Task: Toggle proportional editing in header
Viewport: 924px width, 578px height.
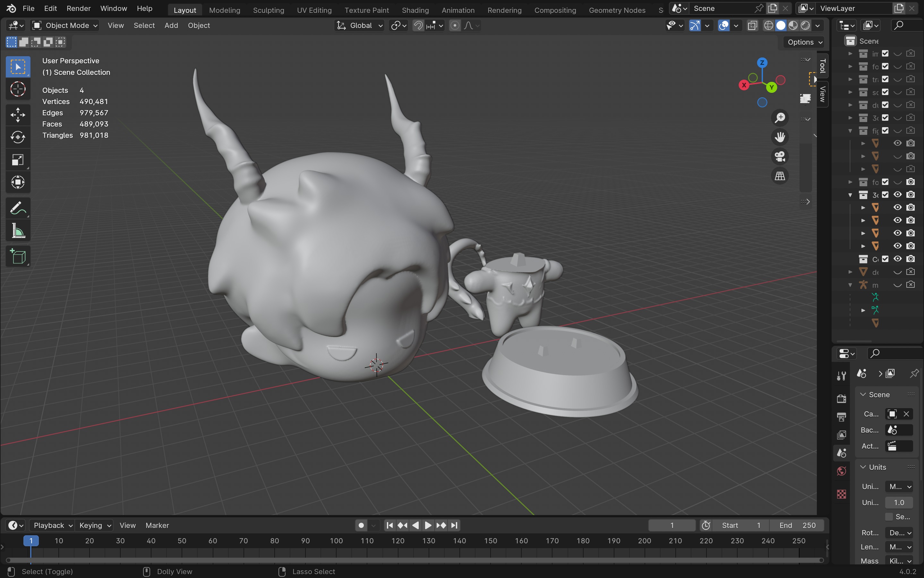Action: [x=455, y=26]
